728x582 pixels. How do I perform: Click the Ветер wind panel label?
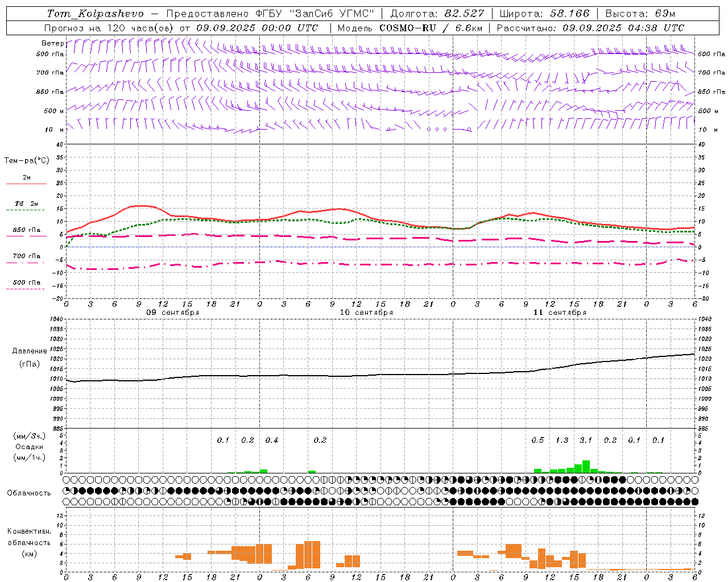coord(52,43)
